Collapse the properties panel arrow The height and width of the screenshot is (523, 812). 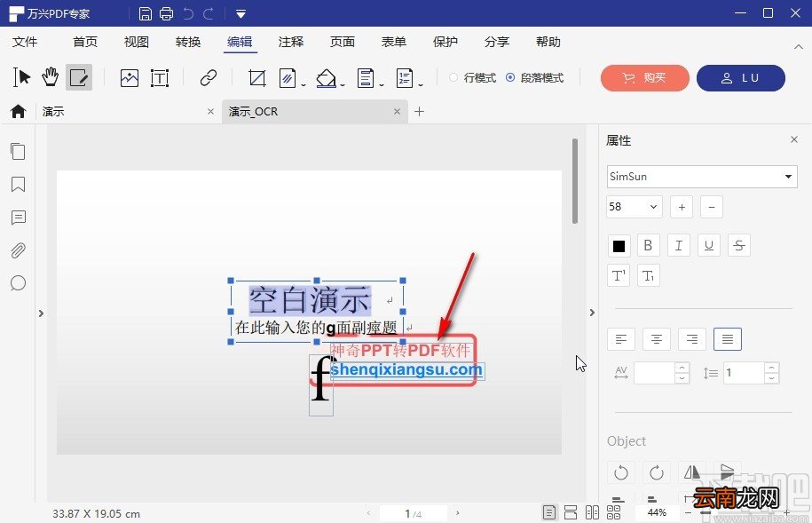[592, 313]
